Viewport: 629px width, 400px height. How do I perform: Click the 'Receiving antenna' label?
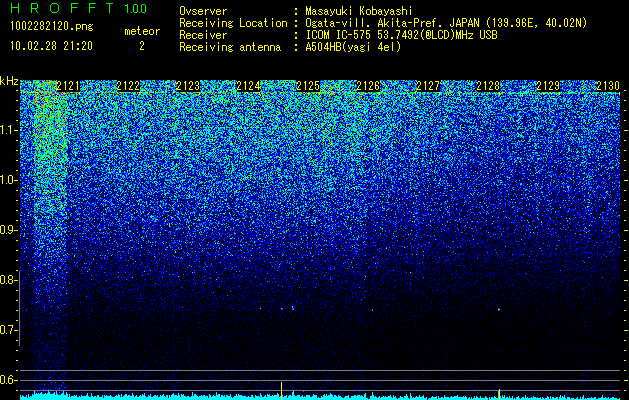230,47
